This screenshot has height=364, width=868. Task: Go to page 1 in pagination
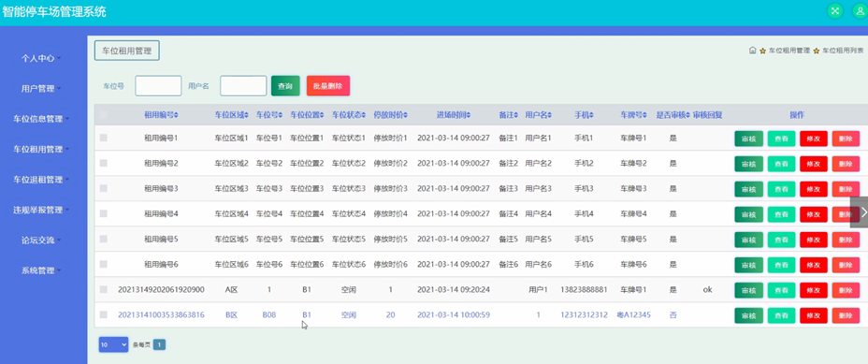pos(159,344)
